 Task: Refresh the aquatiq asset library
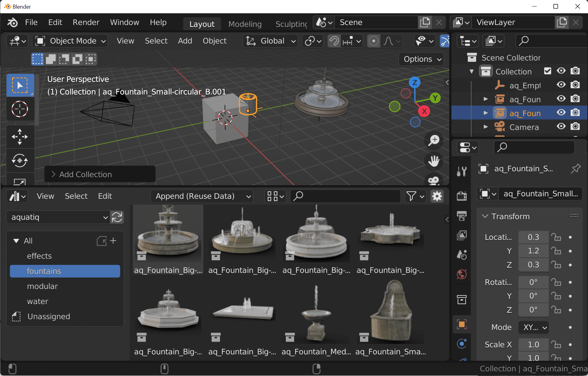[117, 217]
